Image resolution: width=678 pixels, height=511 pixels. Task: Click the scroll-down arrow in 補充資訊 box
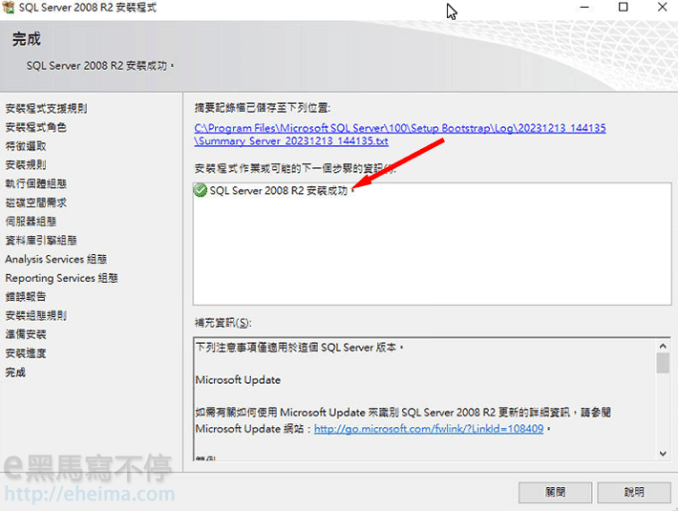coord(663,453)
